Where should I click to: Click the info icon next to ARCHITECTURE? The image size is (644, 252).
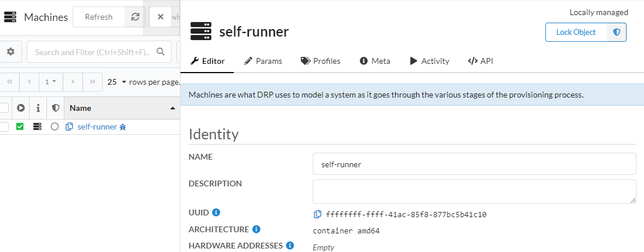pyautogui.click(x=256, y=229)
